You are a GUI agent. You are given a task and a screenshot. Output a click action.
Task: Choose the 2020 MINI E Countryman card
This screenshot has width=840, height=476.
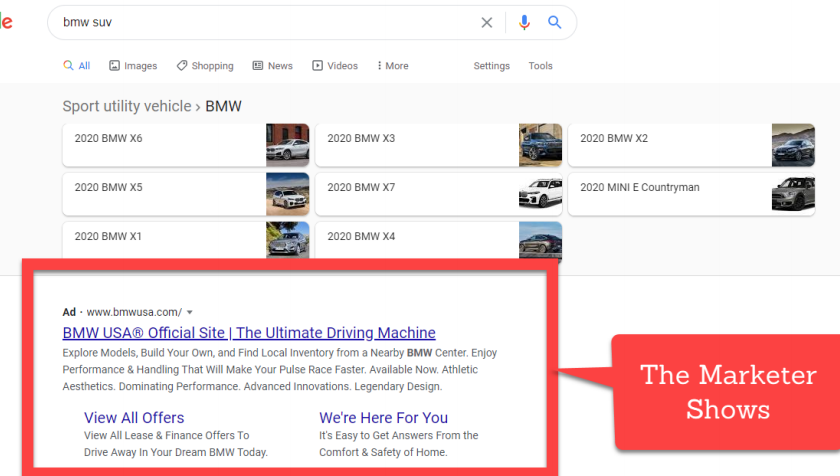(690, 194)
